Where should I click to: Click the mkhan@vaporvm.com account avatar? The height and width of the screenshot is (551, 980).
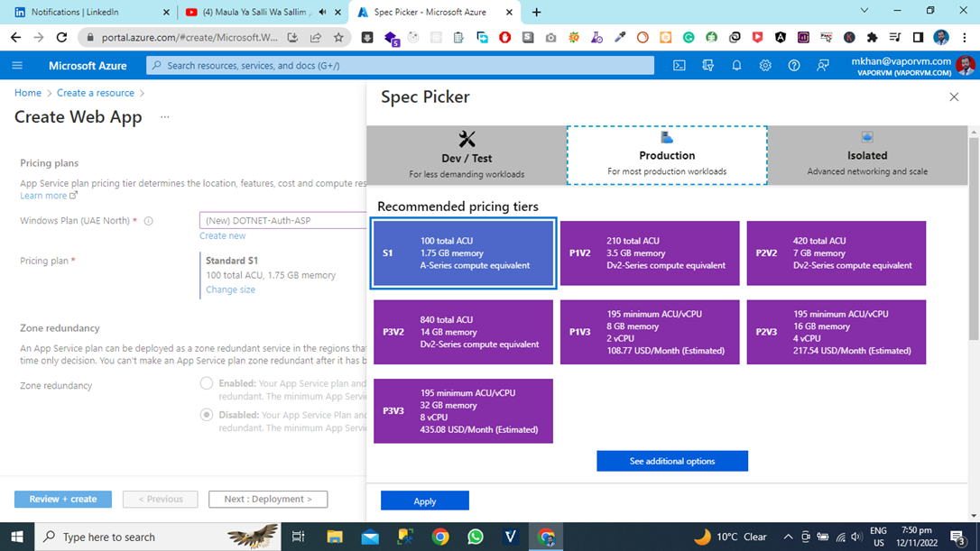pos(965,65)
